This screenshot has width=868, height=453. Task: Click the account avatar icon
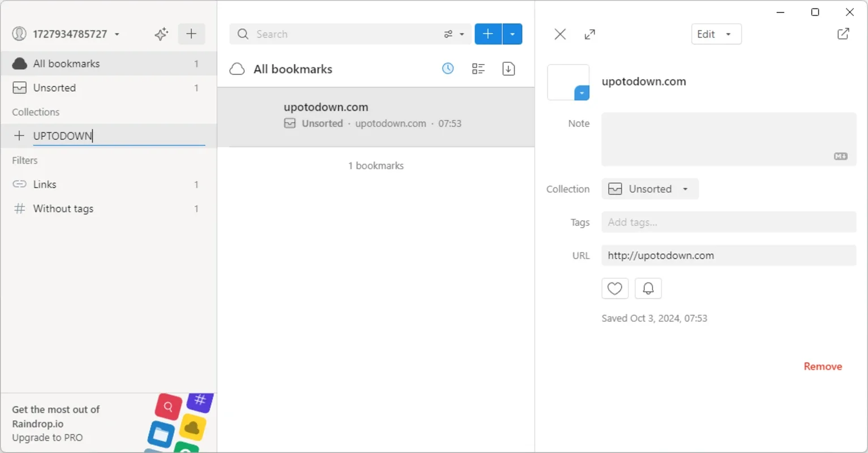tap(19, 34)
